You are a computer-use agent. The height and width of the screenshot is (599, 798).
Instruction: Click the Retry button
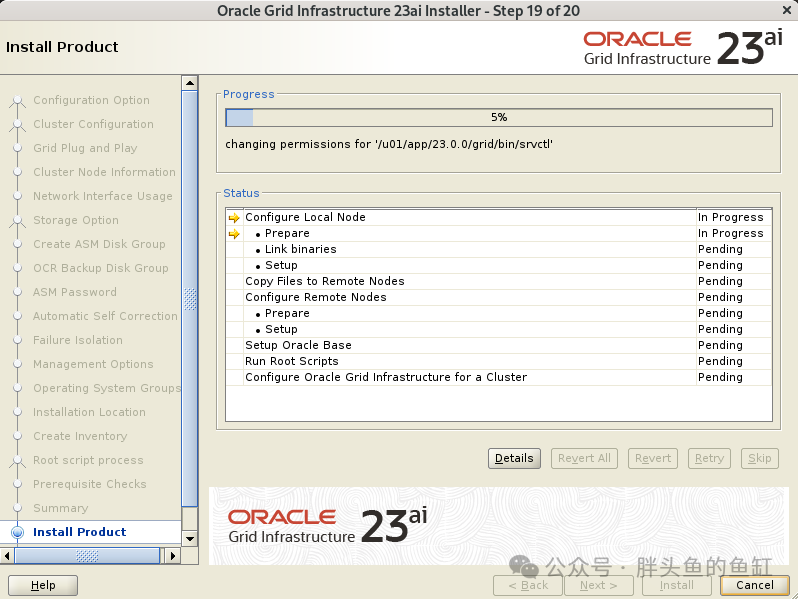click(709, 459)
